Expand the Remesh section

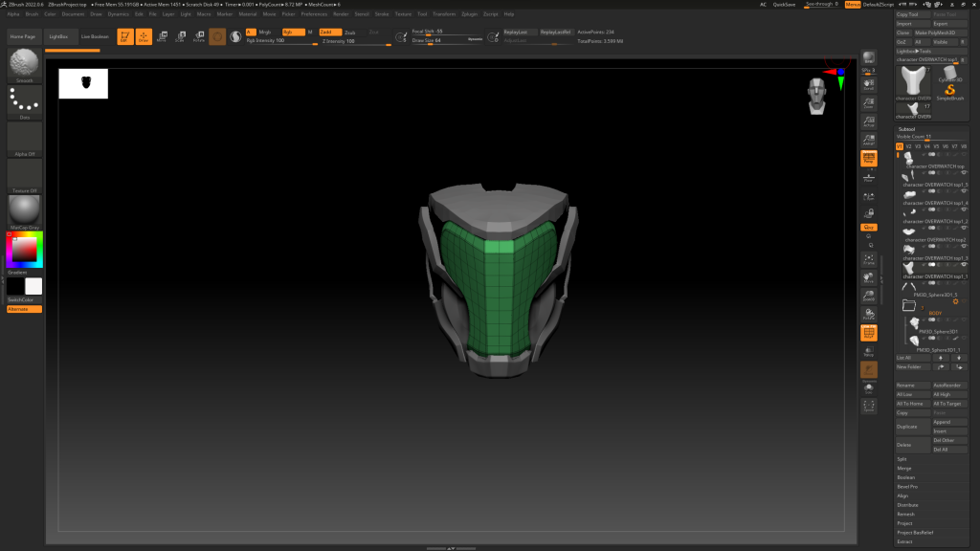coord(905,514)
